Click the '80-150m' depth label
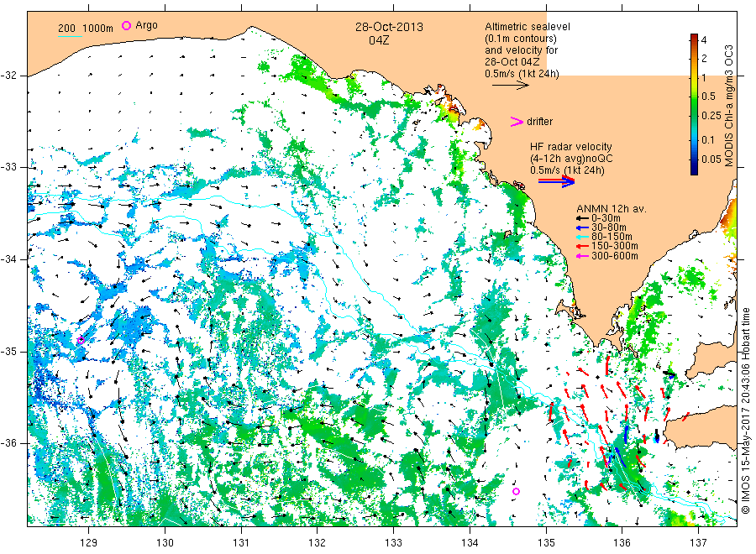Viewport: 756px width, 554px height. (612, 237)
